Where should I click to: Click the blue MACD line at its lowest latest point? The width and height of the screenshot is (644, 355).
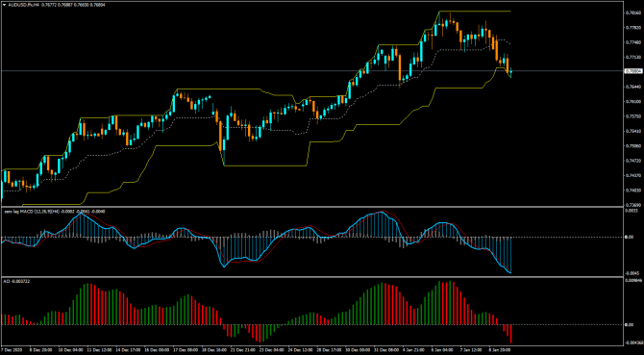click(510, 272)
